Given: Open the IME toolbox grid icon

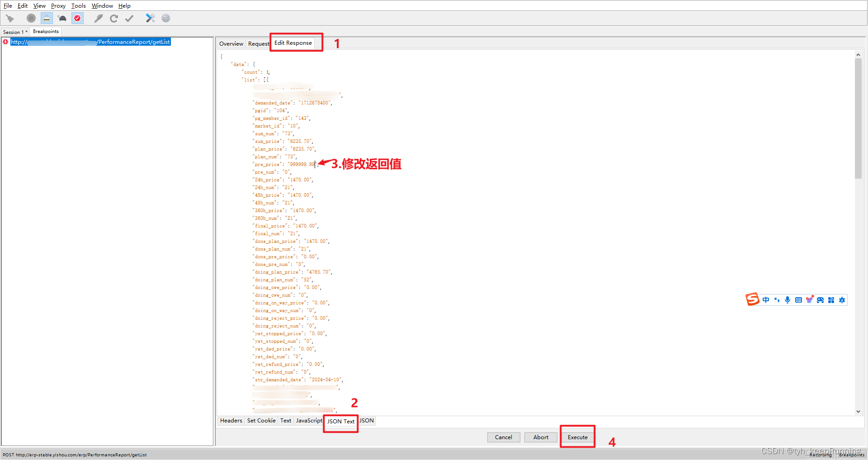Looking at the screenshot, I should tap(831, 300).
